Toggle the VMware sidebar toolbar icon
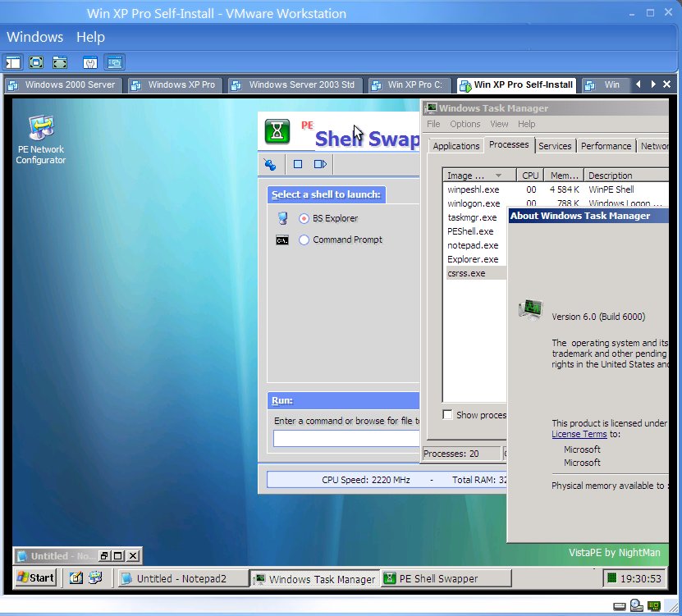The image size is (682, 616). pyautogui.click(x=12, y=62)
